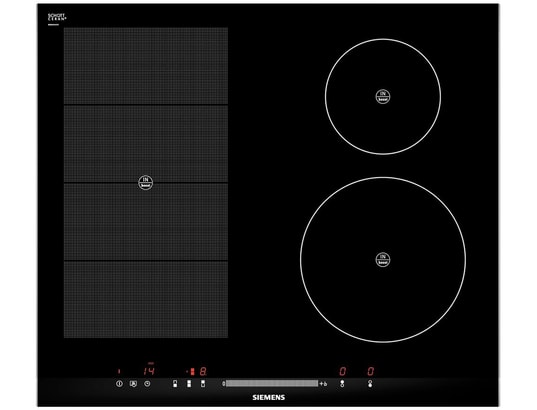Tap the 0 mark at the slider start
The width and height of the screenshot is (537, 410).
point(223,384)
